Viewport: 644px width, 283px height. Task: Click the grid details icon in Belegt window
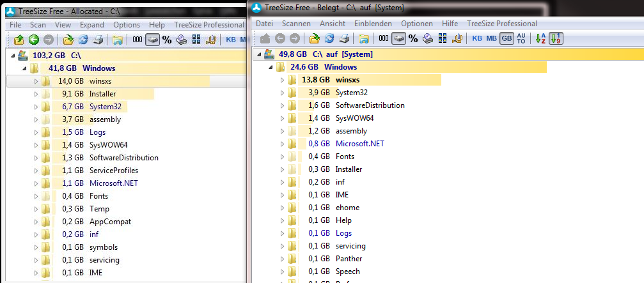tap(443, 38)
